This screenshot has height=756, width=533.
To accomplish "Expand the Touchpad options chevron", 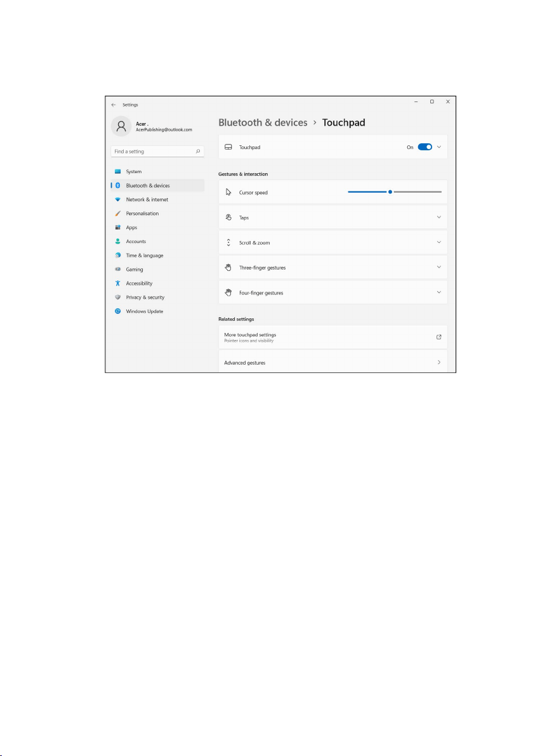I will 439,147.
